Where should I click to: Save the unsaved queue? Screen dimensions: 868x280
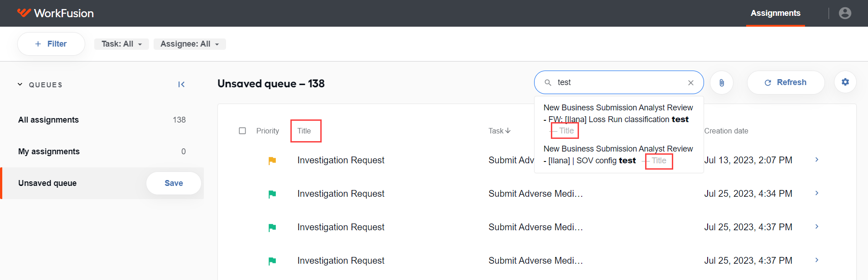(174, 183)
